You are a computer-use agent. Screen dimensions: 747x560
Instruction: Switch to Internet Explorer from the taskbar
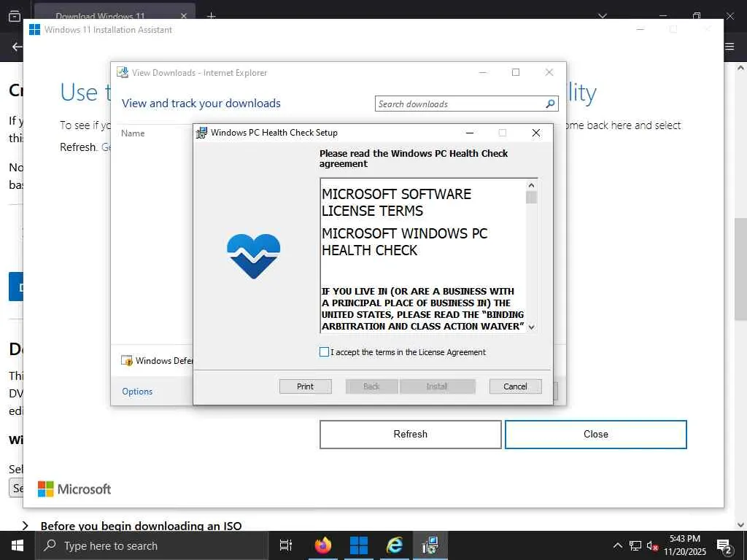click(395, 545)
